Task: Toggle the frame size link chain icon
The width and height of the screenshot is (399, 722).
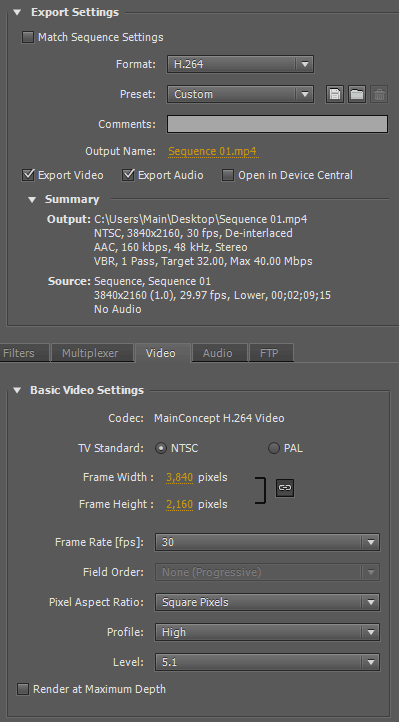Action: click(x=285, y=488)
